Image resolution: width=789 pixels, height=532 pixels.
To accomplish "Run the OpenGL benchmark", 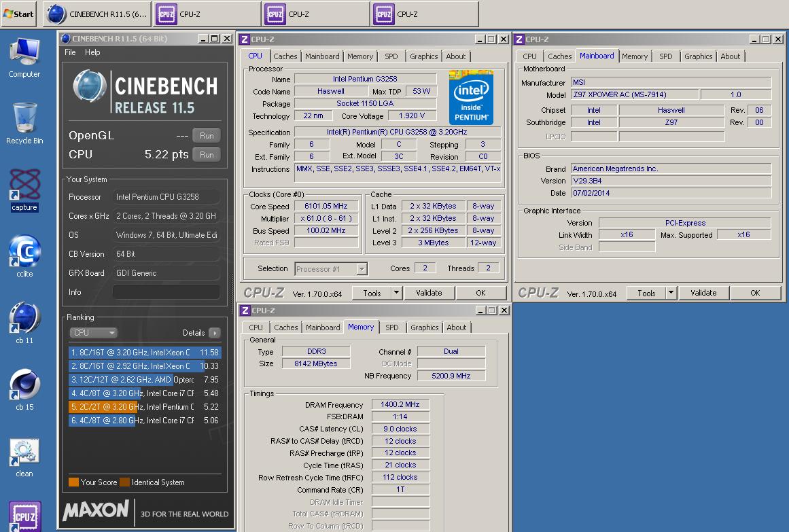I will click(x=207, y=135).
